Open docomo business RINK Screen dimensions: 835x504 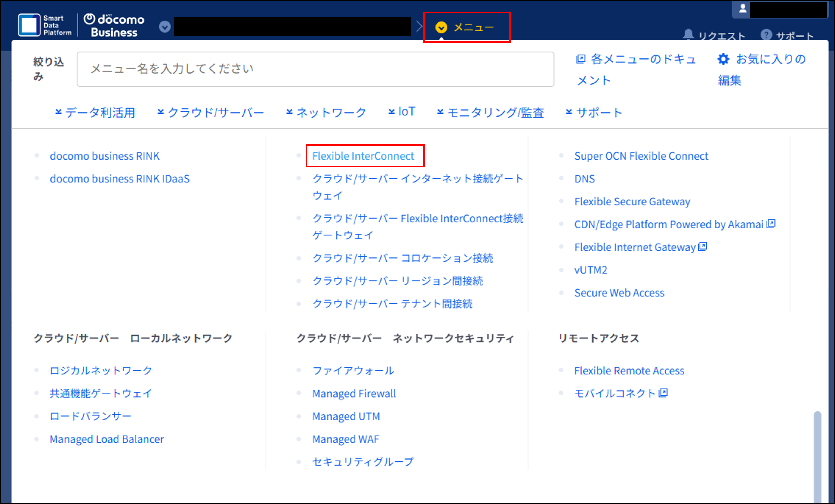pos(104,156)
